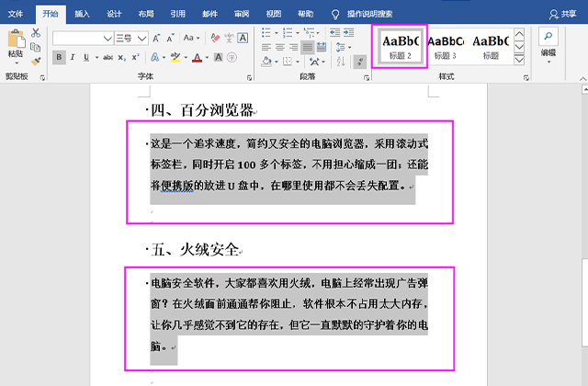Center the paragraph text
588x386 pixels.
[x=280, y=47]
